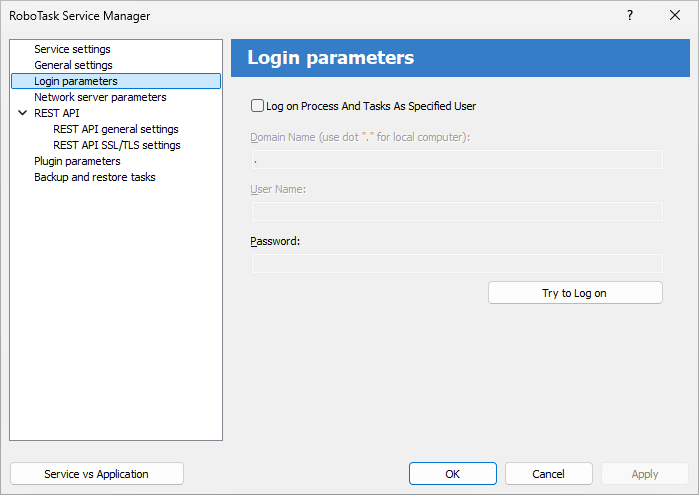Click the Apply button

645,474
